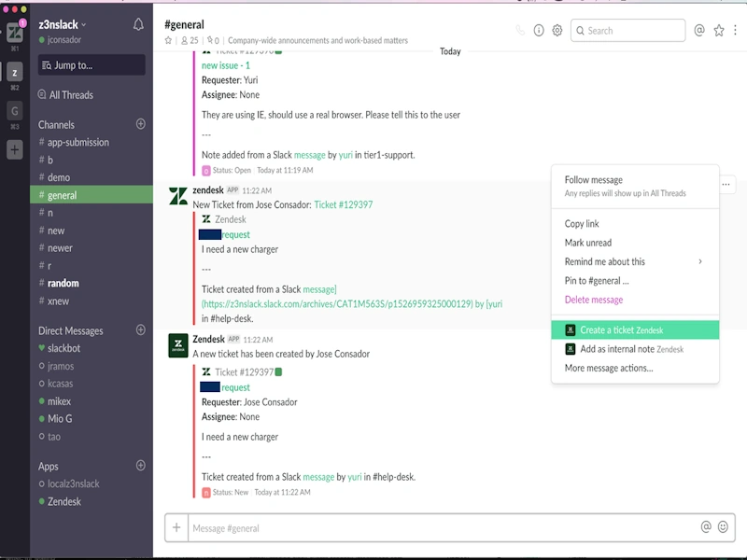Click into the Search field
Image resolution: width=747 pixels, height=560 pixels.
627,31
